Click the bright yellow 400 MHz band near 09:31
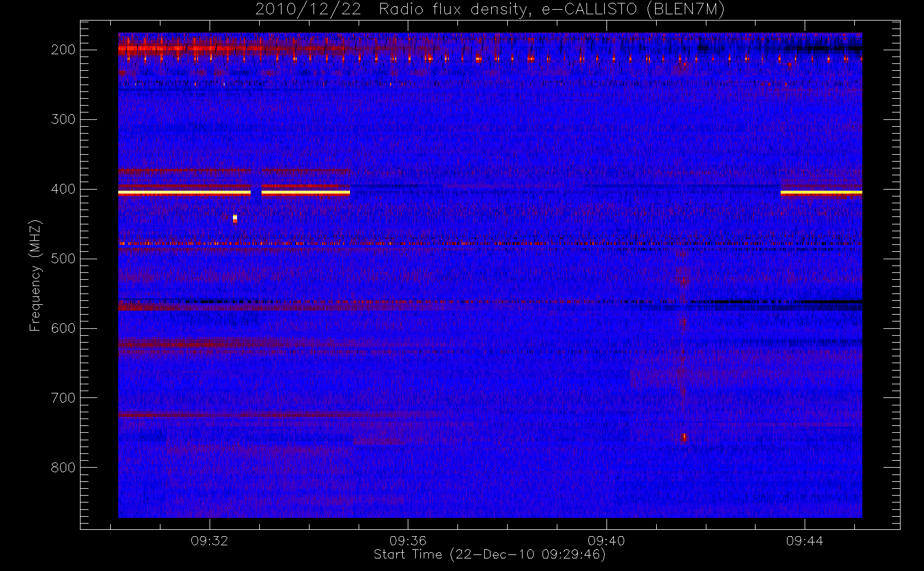The image size is (924, 571). 184,193
